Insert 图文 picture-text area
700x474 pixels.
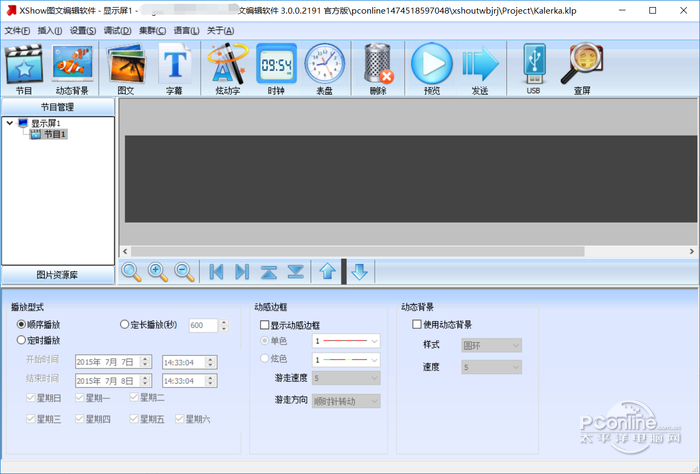pos(126,63)
